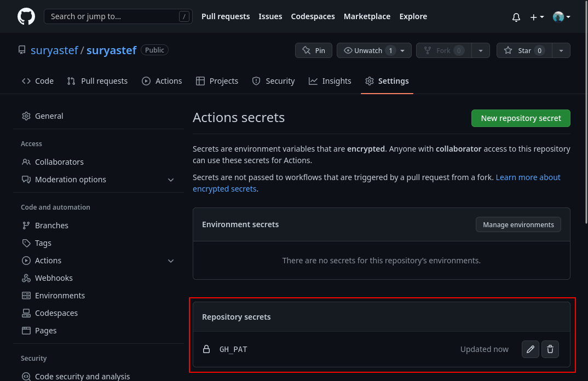Viewport: 588px width, 381px height.
Task: Click the lock icon beside GH_PAT
Action: coord(206,349)
